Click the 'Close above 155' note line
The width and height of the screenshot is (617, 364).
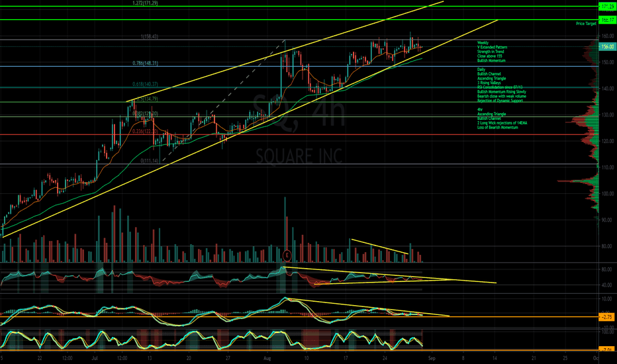click(x=490, y=56)
